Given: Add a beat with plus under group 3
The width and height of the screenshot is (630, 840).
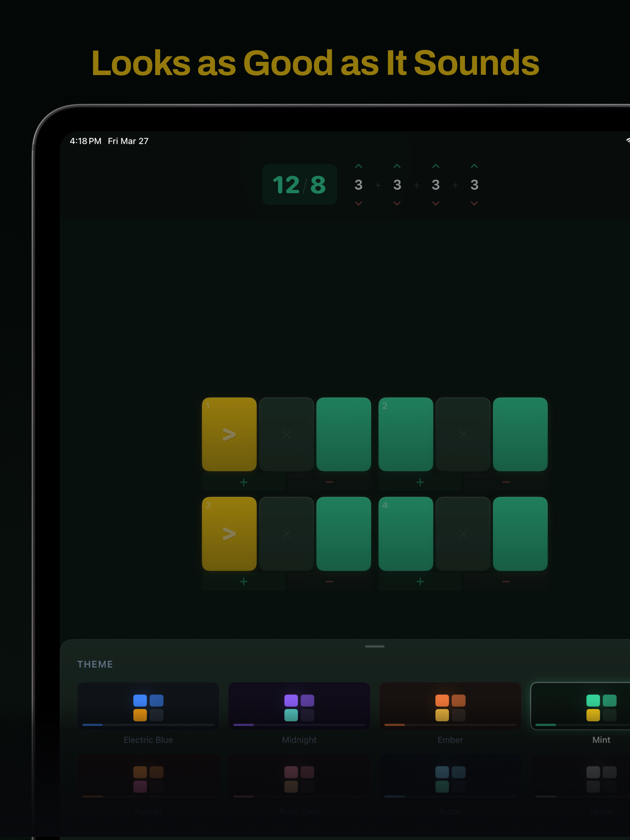Looking at the screenshot, I should [x=243, y=581].
